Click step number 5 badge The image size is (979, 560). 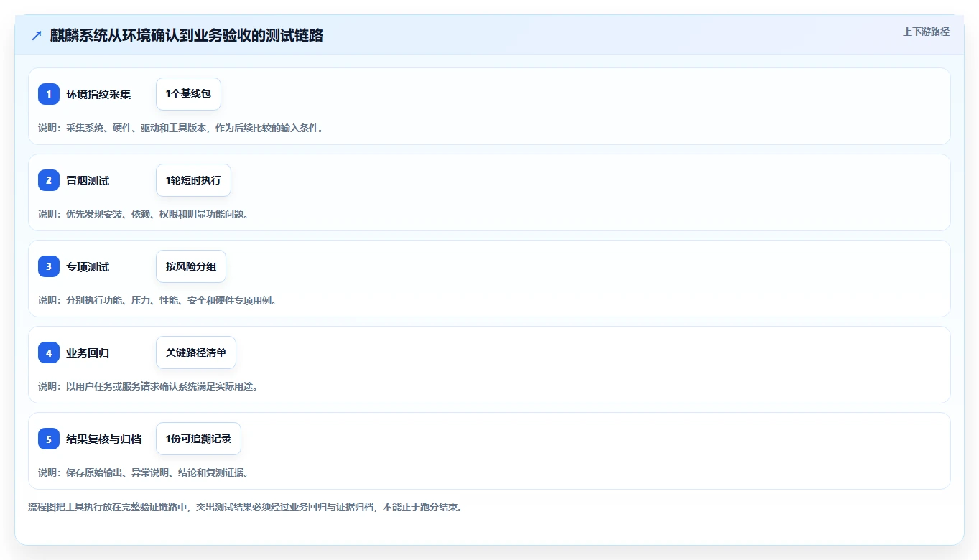49,439
